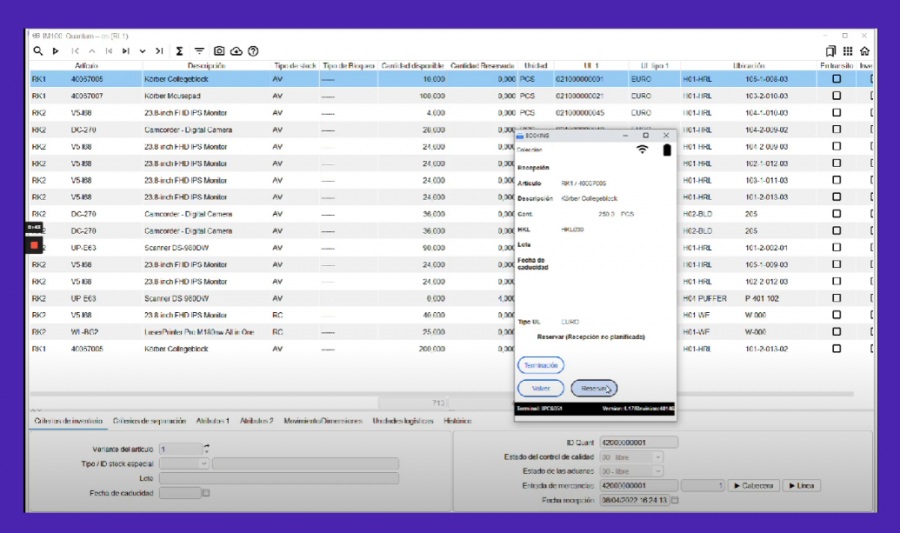
Task: Click the red stop recording button
Action: point(34,245)
